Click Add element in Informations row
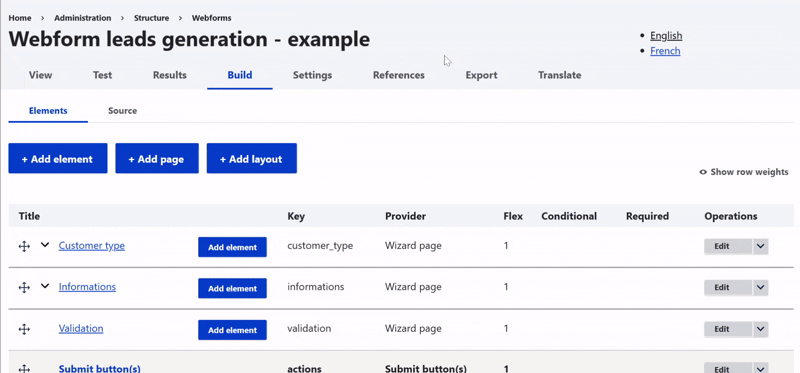This screenshot has width=800, height=373. point(232,288)
